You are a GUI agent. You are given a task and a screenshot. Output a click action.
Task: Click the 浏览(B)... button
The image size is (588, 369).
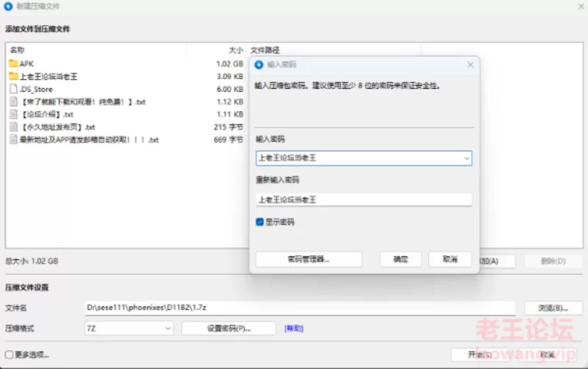[552, 308]
